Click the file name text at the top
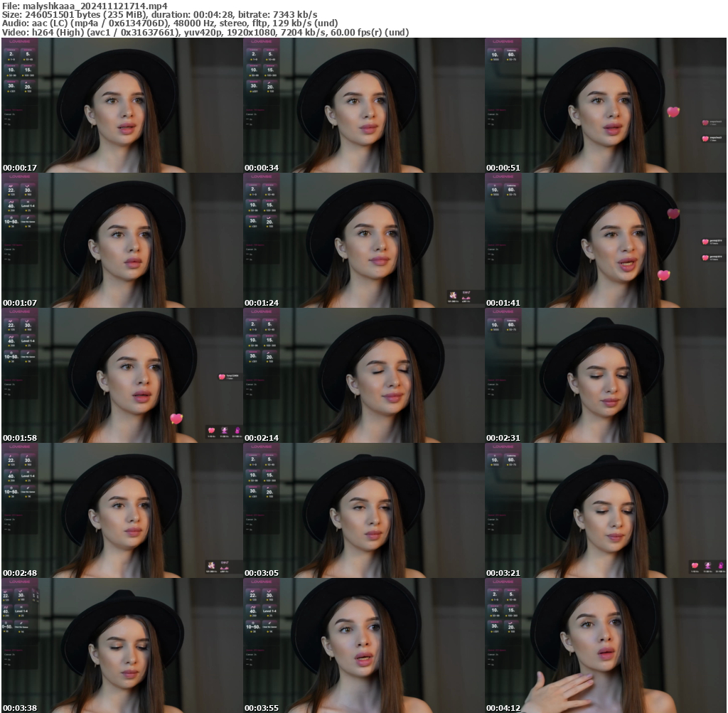The height and width of the screenshot is (713, 728). [85, 6]
